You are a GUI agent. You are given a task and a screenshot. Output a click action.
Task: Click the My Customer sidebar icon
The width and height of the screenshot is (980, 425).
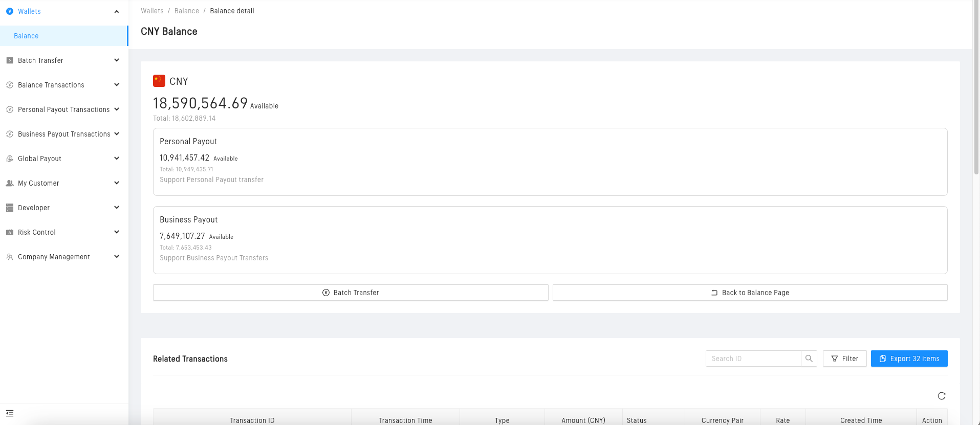pos(10,183)
